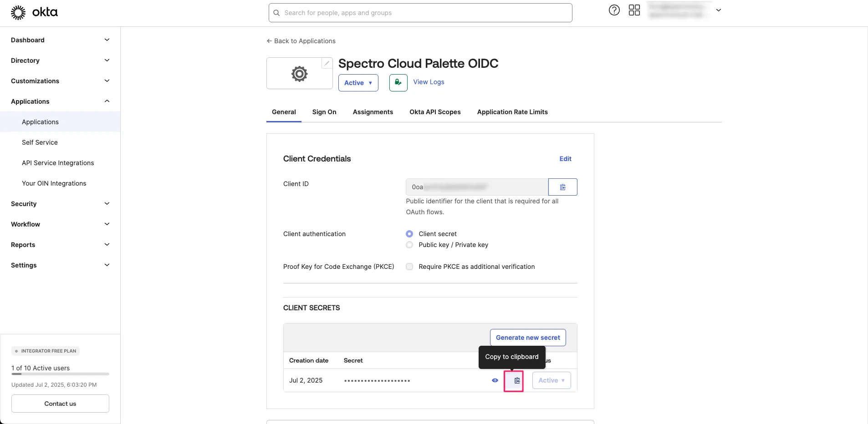Viewport: 868px width, 424px height.
Task: Switch to the Sign On tab
Action: point(324,112)
